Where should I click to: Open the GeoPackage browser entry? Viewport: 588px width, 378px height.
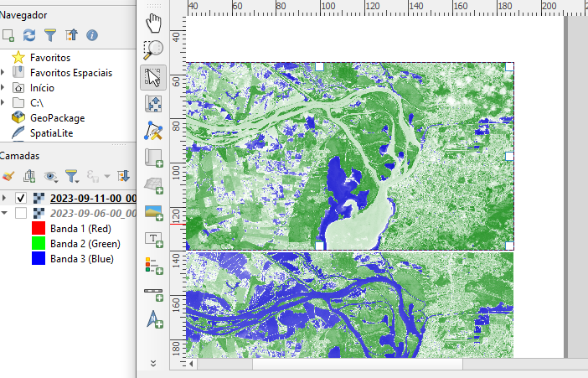click(57, 118)
